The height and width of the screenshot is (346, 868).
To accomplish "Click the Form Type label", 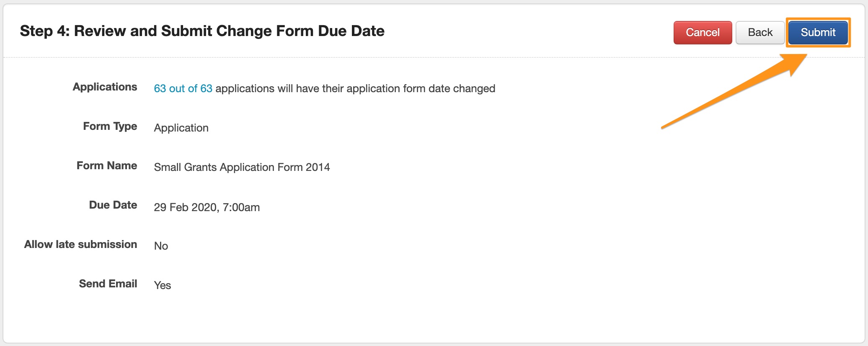I will tap(110, 126).
